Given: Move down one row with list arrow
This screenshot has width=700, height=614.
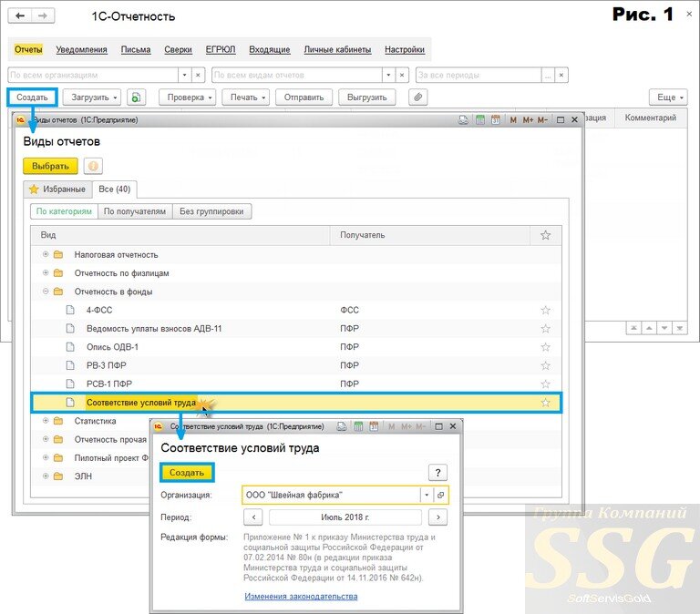Looking at the screenshot, I should [664, 329].
